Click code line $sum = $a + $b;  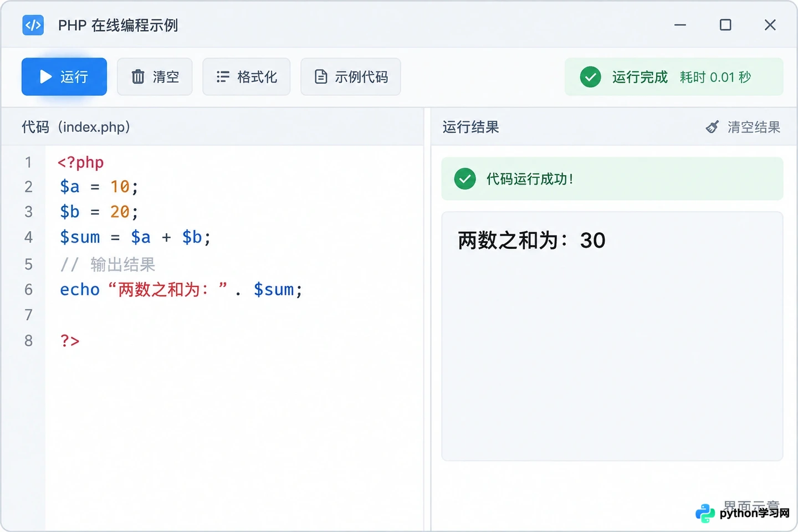tap(135, 237)
